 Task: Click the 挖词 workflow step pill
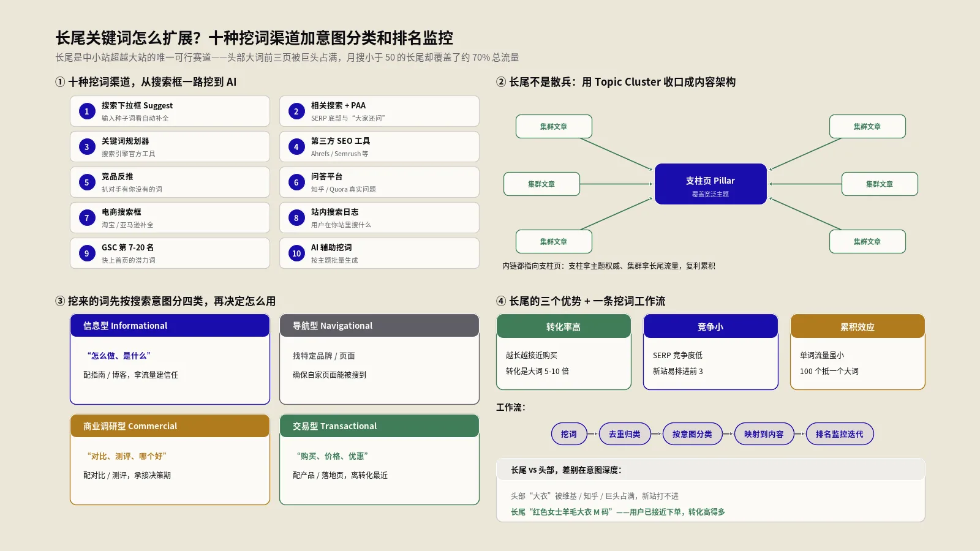(569, 434)
